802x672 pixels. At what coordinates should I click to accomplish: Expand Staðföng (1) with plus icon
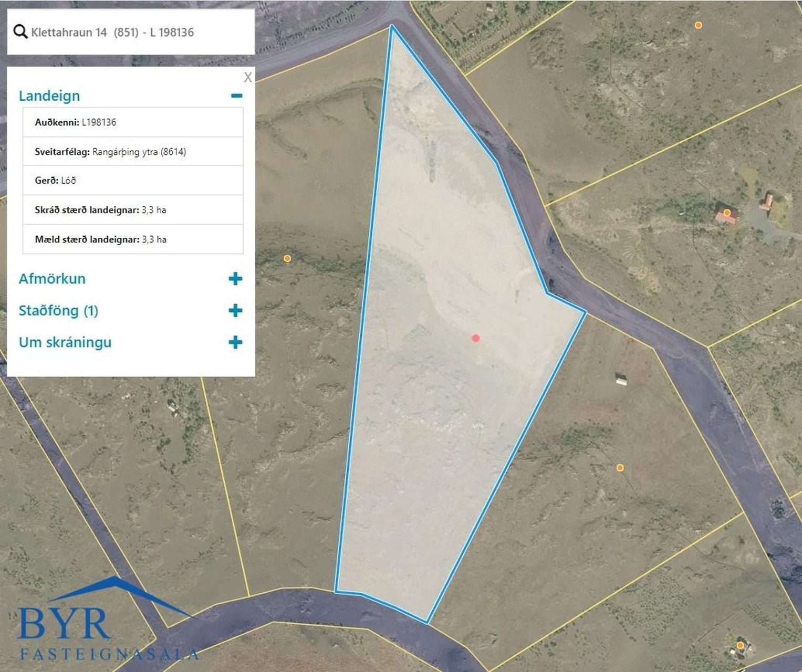[x=235, y=311]
